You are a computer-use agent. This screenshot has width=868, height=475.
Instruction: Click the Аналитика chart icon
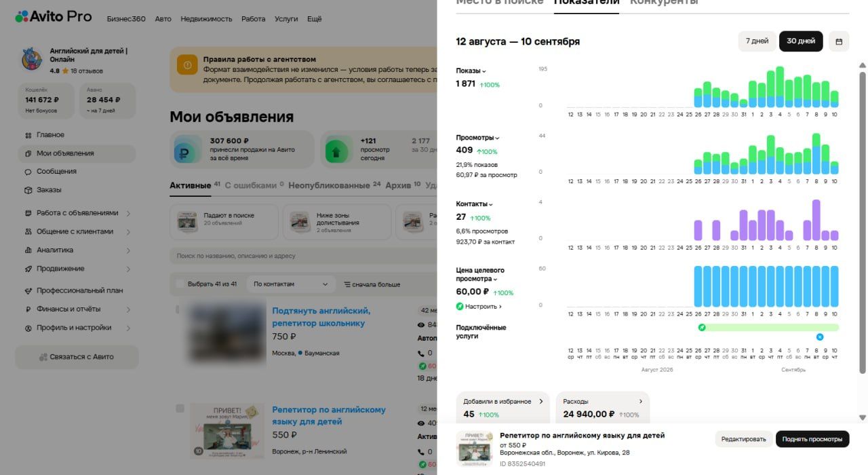(28, 250)
